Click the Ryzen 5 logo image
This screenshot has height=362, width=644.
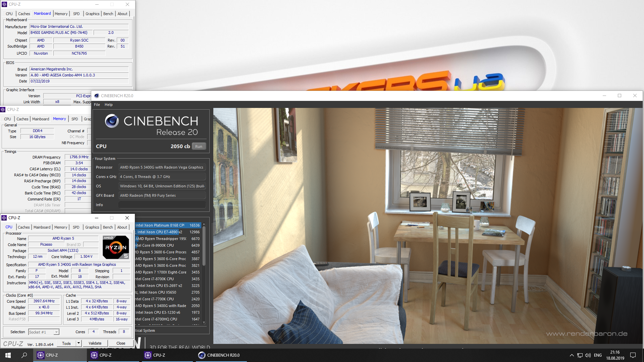pos(116,247)
